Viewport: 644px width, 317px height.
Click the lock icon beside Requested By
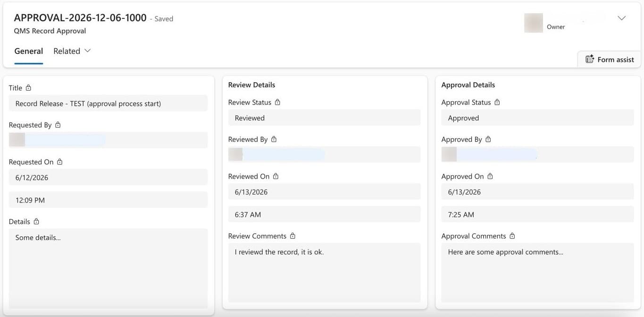(x=58, y=125)
